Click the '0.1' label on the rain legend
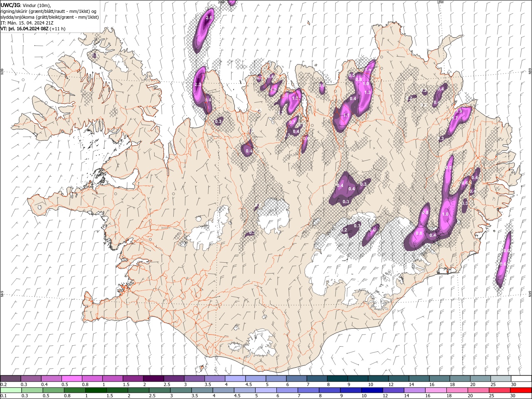The width and height of the screenshot is (532, 399). 3,396
